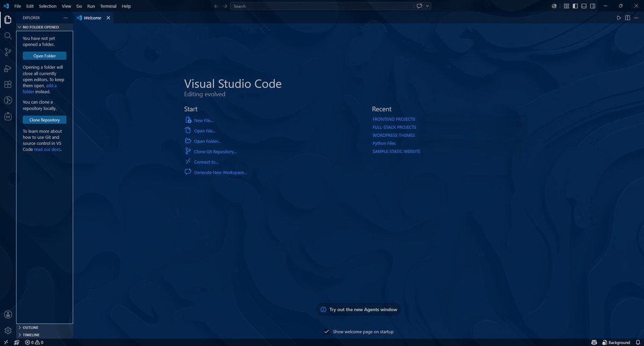Click Clone Git Repository... link
Viewport: 644px width, 346px height.
(211, 152)
